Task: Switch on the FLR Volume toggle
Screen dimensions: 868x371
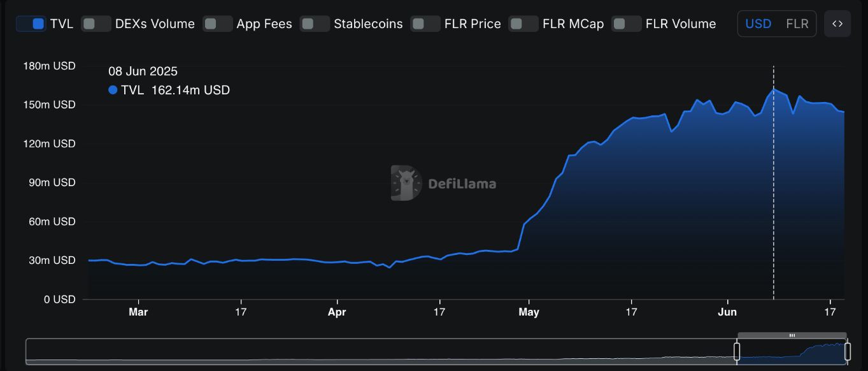Action: coord(627,24)
